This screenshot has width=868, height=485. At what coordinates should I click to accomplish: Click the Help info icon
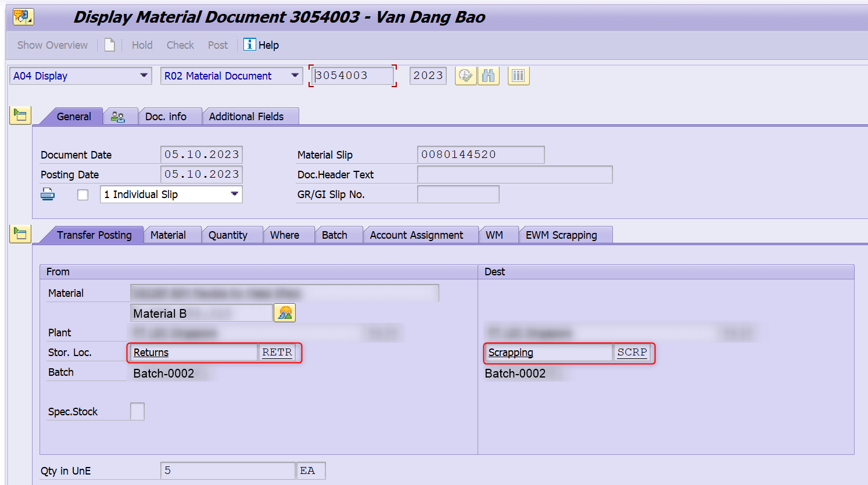coord(249,45)
